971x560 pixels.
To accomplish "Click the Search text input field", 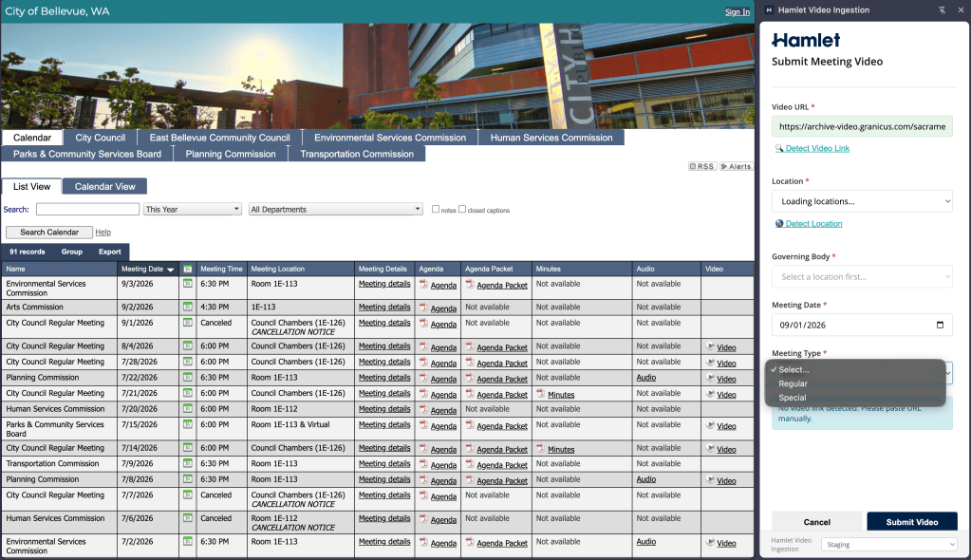I will [88, 210].
